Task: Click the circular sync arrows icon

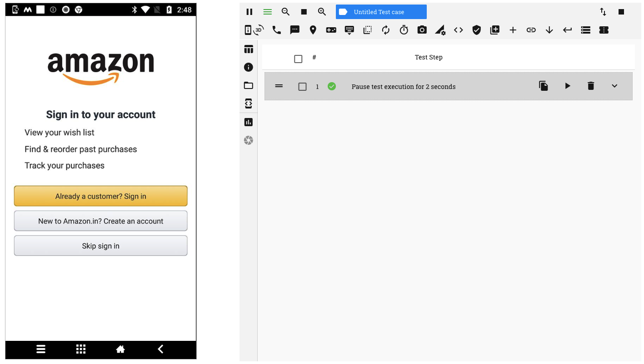Action: pyautogui.click(x=386, y=30)
